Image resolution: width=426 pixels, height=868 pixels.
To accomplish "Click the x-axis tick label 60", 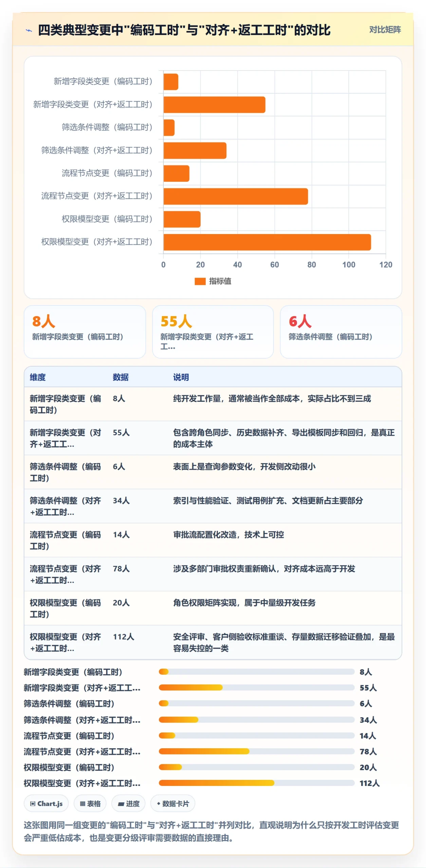I will (x=275, y=265).
